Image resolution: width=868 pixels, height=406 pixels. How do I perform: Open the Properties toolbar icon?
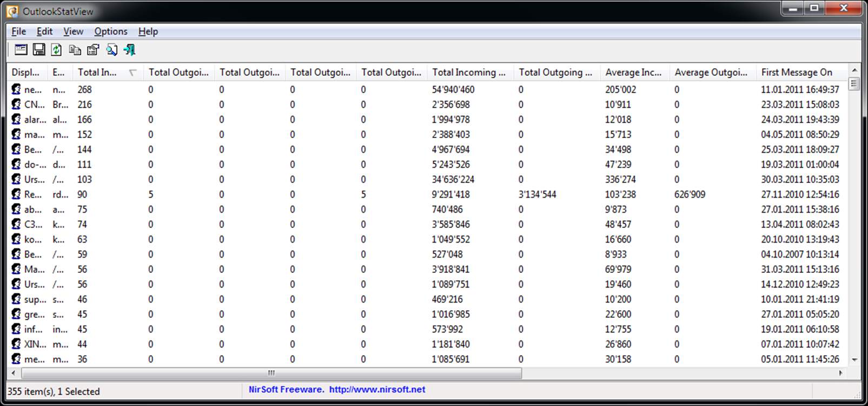[93, 50]
